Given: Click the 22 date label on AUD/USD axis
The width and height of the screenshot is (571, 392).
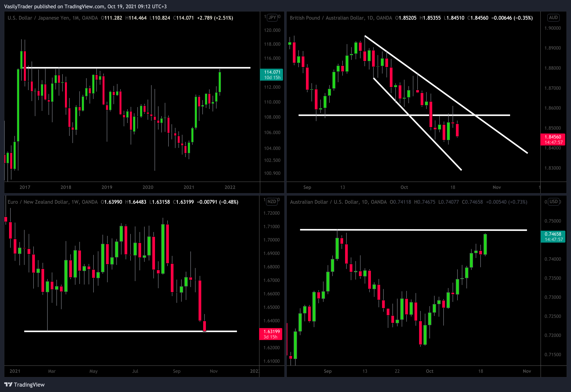Looking at the screenshot, I should click(x=397, y=371).
